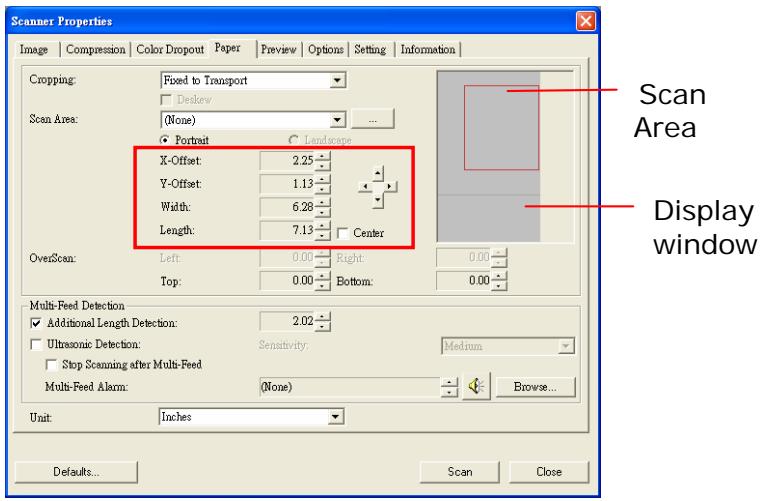This screenshot has height=501, width=765.
Task: Click the left arrow of the position pad
Action: (x=363, y=186)
